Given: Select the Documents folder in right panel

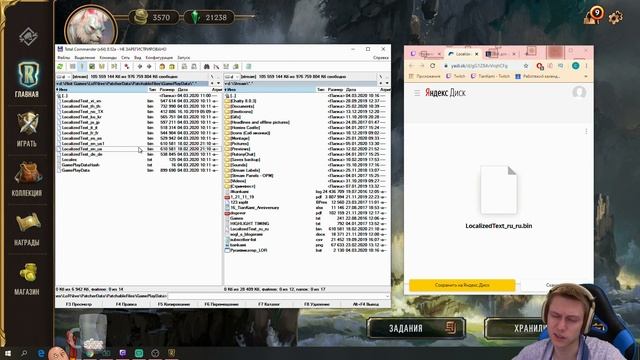Looking at the screenshot, I should 307,106.
